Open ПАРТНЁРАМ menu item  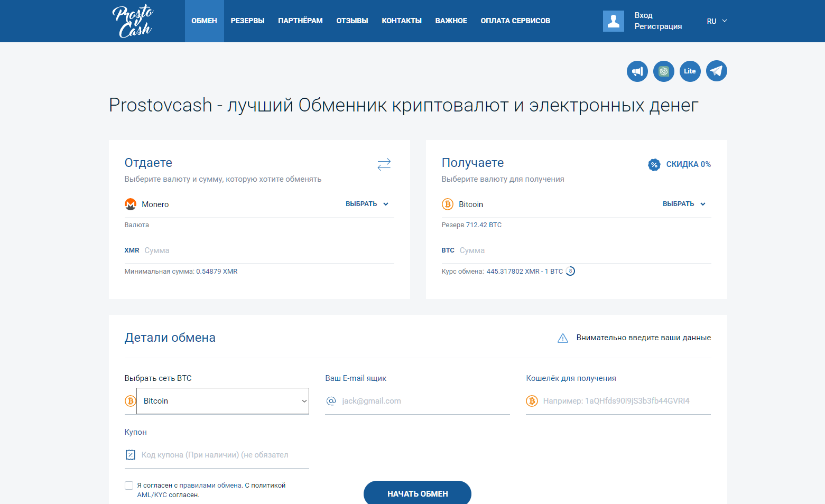click(x=300, y=21)
